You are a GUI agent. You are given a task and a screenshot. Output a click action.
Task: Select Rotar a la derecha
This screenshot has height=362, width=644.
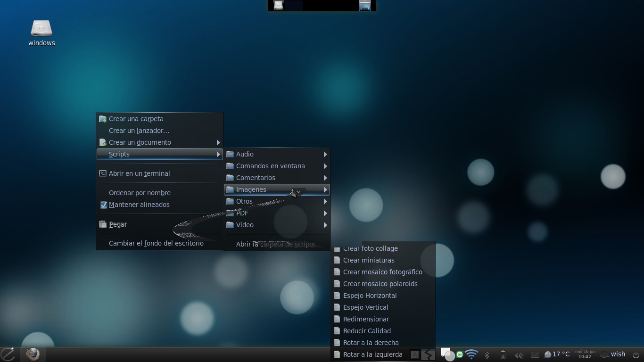coord(383,343)
